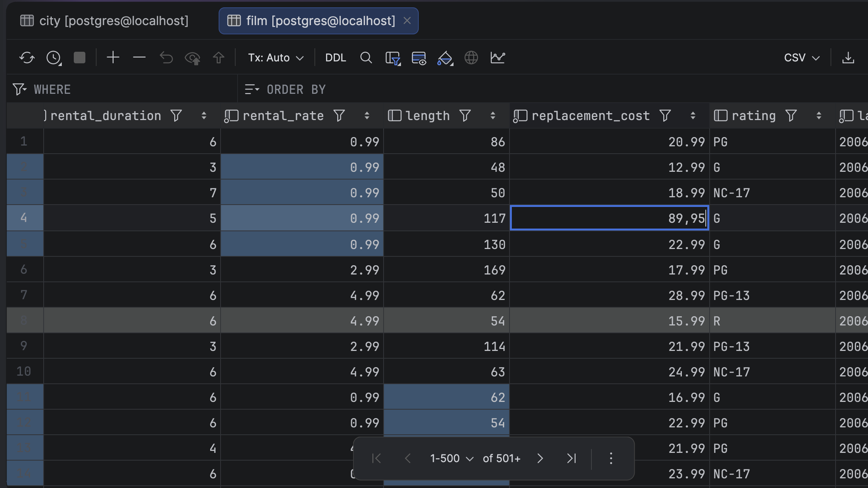Close the film [postgres@localhost] tab
This screenshot has height=488, width=868.
[407, 21]
